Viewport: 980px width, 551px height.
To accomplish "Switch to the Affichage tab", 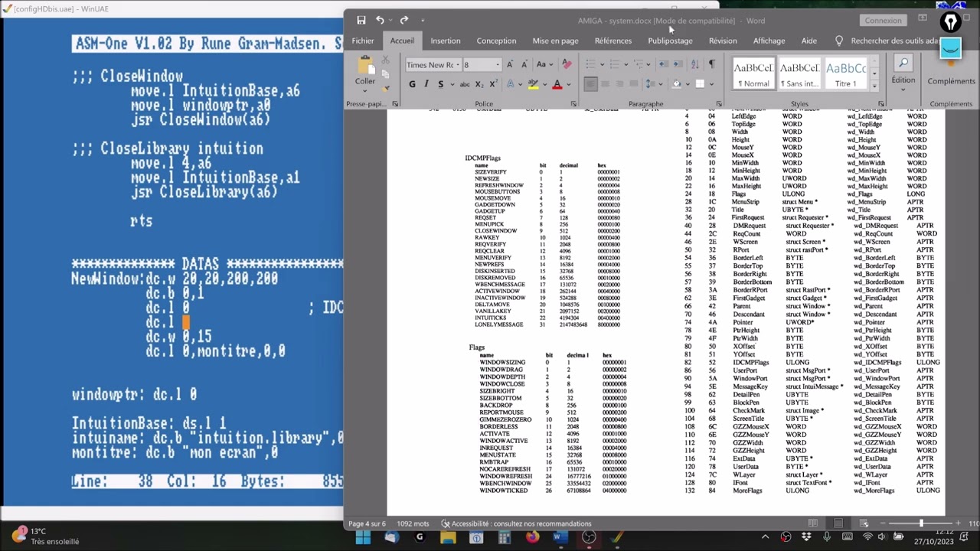I will point(769,41).
